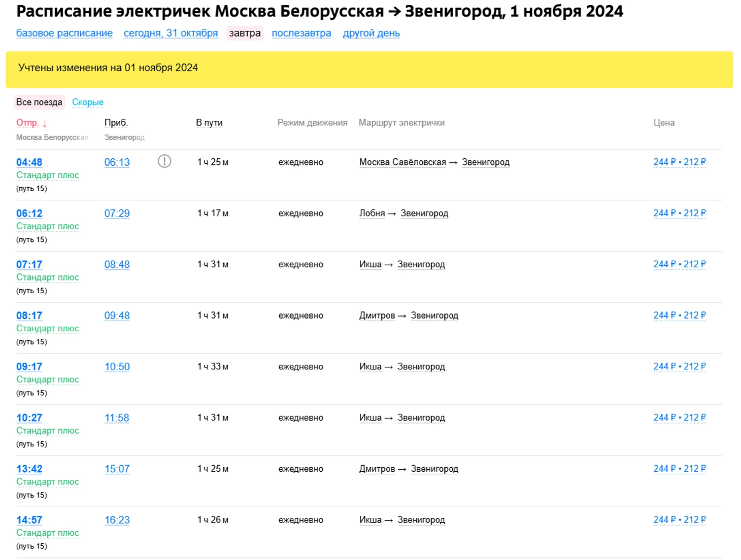Switch to сегодня, 31 октября schedule
Viewport: 741px width, 560px height.
click(171, 33)
